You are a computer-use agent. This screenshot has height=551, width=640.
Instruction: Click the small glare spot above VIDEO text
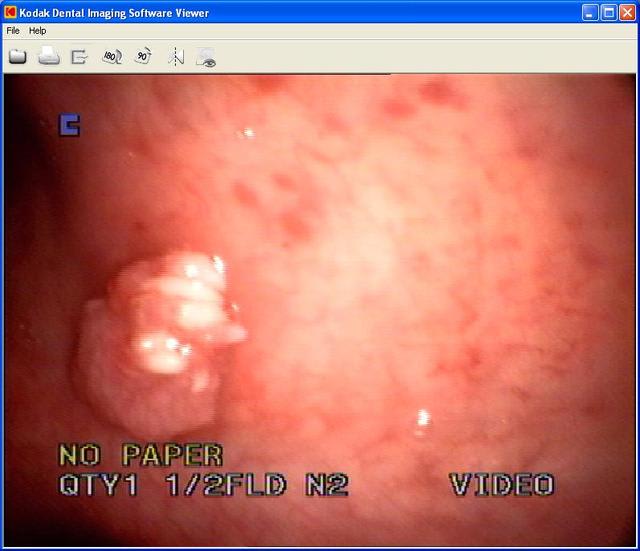tap(423, 416)
